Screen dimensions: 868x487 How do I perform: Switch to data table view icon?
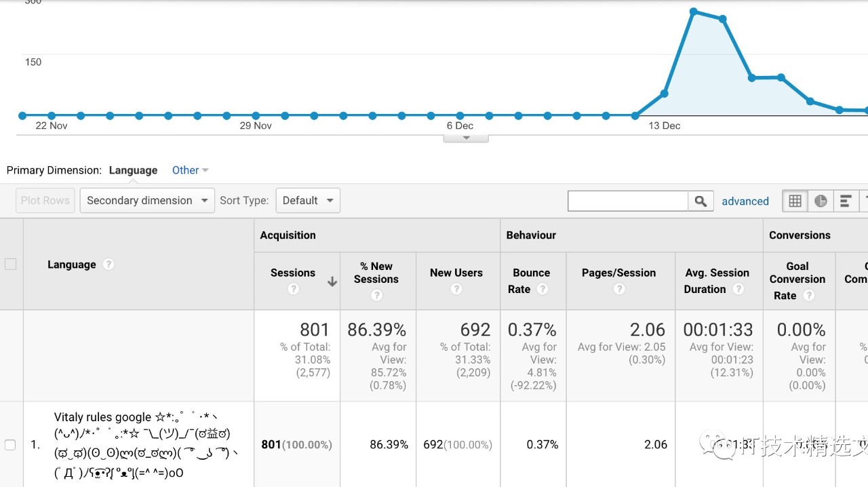pos(795,201)
